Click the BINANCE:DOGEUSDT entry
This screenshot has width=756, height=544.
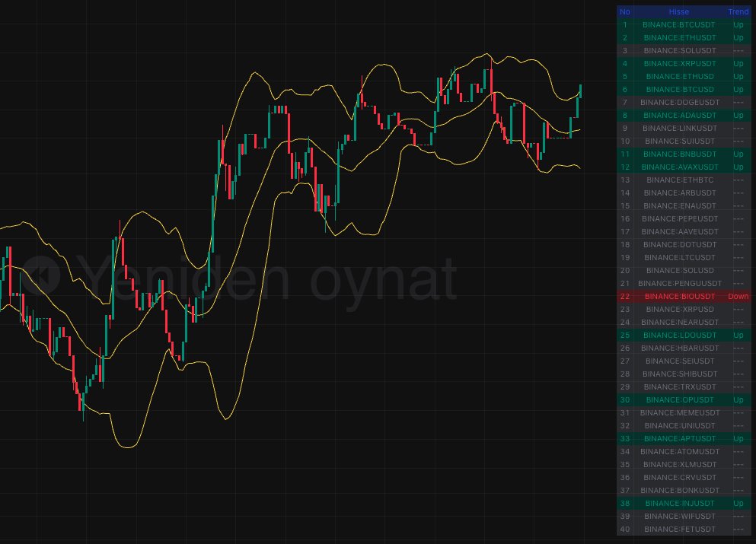click(678, 103)
